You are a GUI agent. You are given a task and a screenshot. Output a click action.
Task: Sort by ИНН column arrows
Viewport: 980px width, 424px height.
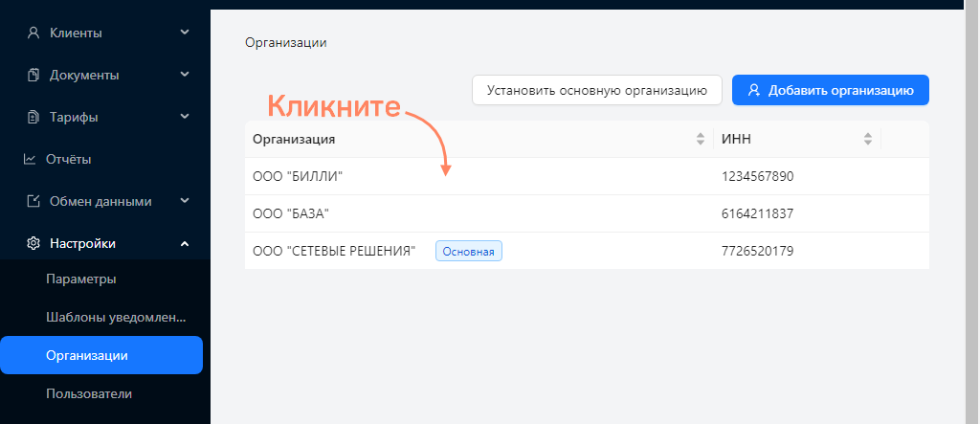point(867,139)
